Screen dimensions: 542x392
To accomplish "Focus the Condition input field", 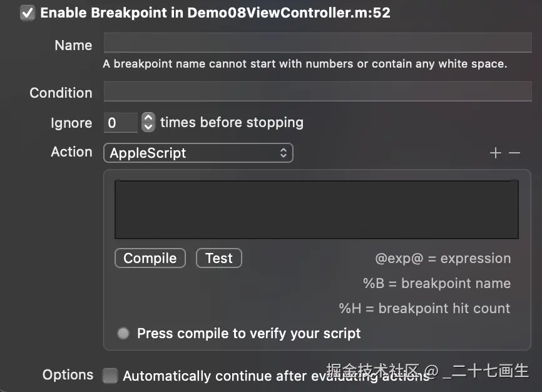I will click(x=317, y=93).
